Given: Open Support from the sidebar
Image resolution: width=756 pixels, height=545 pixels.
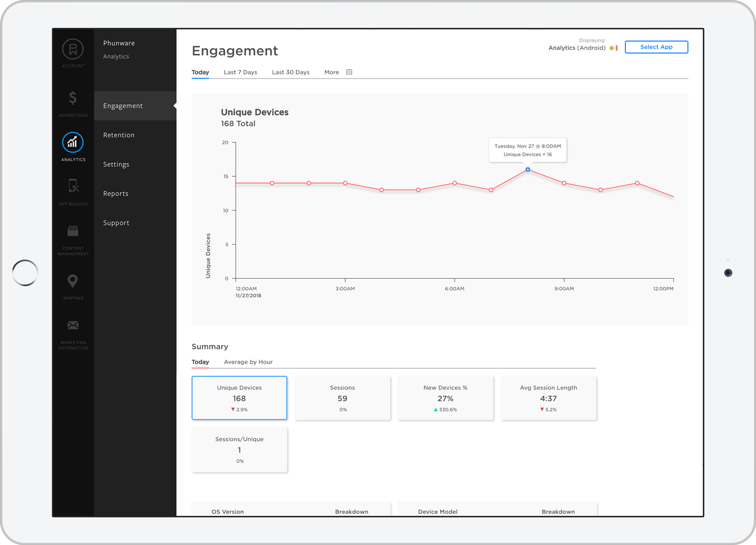Looking at the screenshot, I should pos(116,223).
